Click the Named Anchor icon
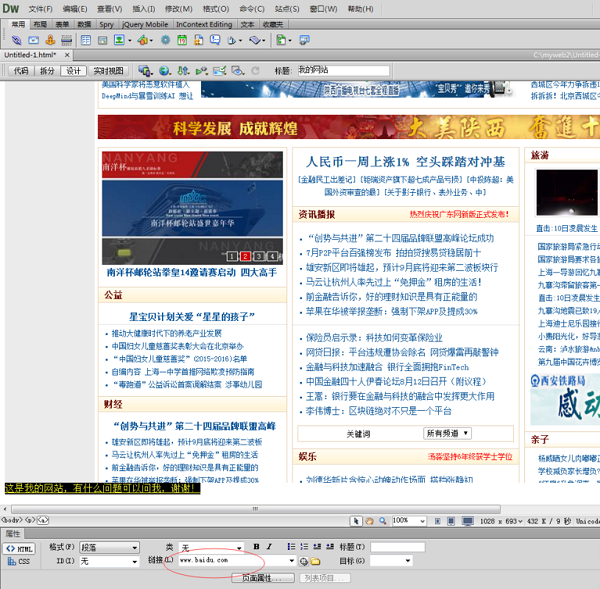 (52, 40)
